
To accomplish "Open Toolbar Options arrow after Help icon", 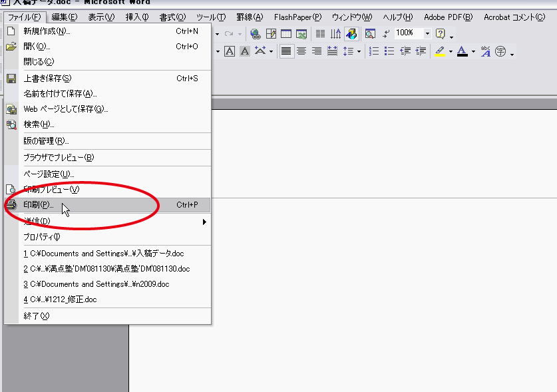I will click(x=451, y=36).
